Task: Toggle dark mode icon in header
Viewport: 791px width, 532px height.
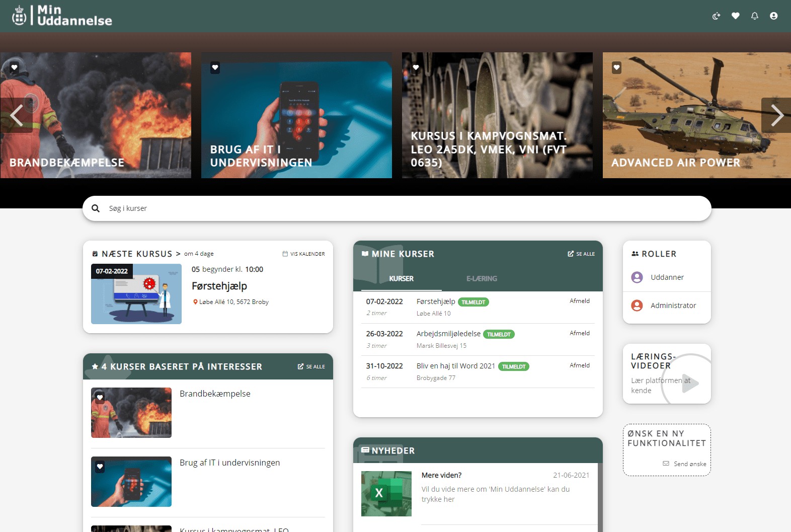Action: pos(716,16)
